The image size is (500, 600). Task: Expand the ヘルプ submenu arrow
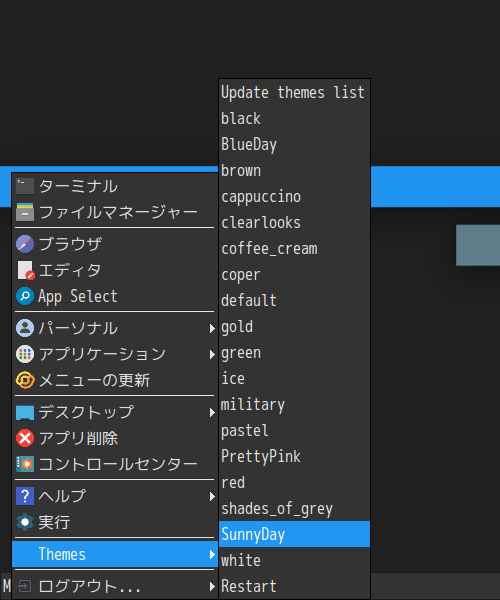click(x=212, y=496)
